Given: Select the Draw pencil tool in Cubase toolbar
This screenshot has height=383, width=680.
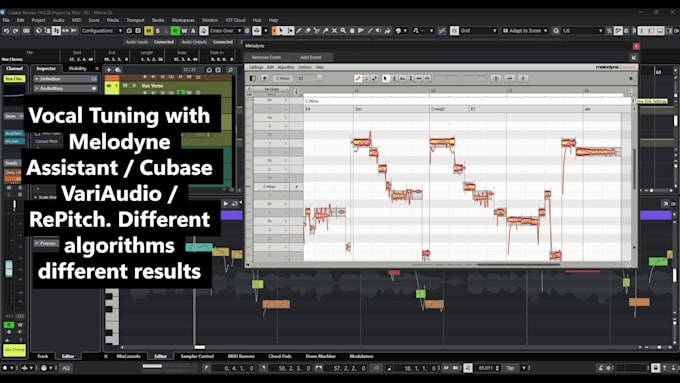Looking at the screenshot, I should pos(299,31).
